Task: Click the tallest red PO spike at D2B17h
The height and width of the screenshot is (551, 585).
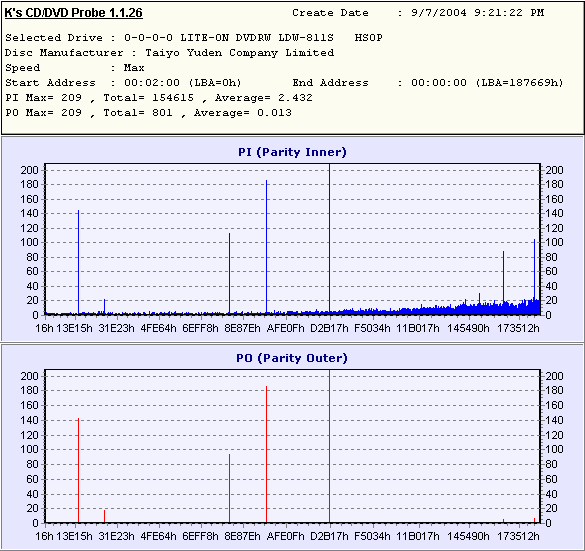Action: click(x=329, y=446)
